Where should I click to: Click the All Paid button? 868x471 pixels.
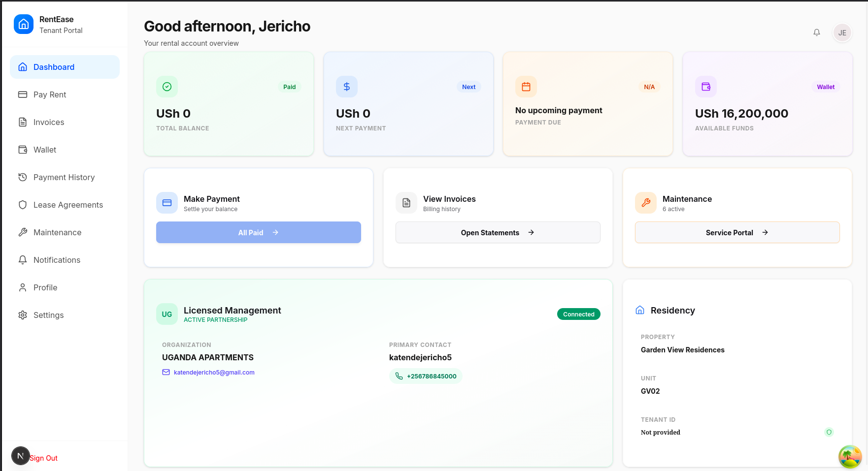258,232
